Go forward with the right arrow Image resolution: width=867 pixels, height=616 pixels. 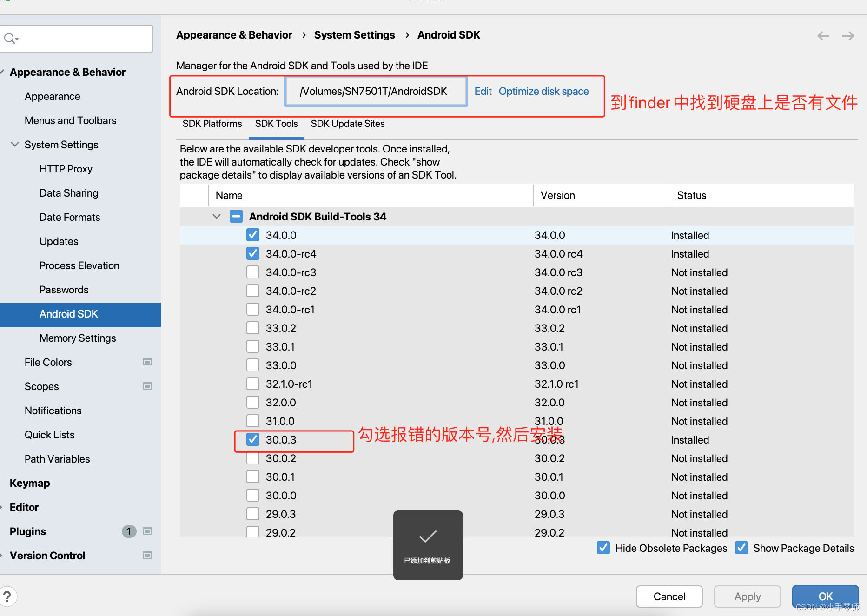click(x=848, y=36)
